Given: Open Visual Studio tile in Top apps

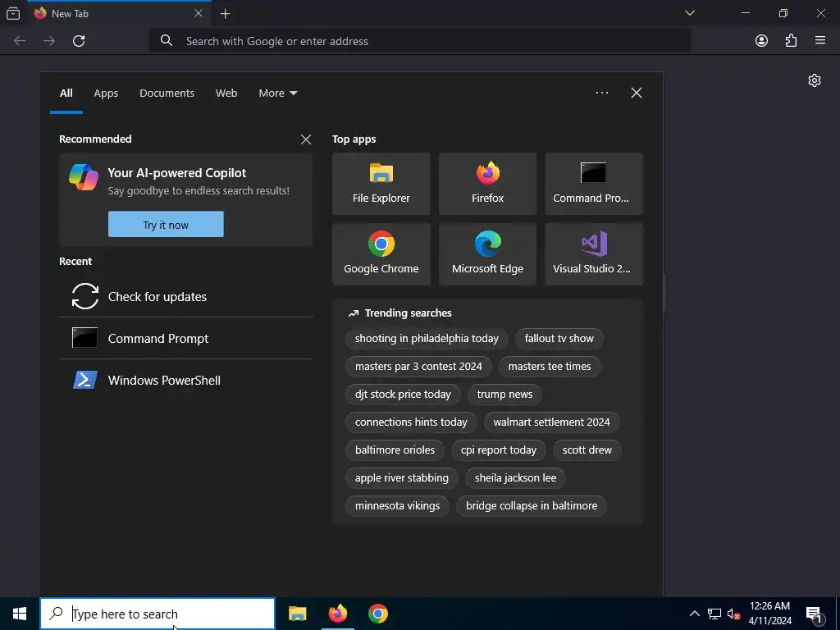Looking at the screenshot, I should coord(594,254).
